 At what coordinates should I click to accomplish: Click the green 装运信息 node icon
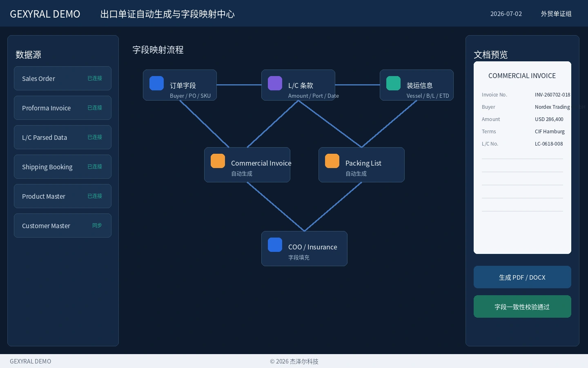tap(393, 83)
